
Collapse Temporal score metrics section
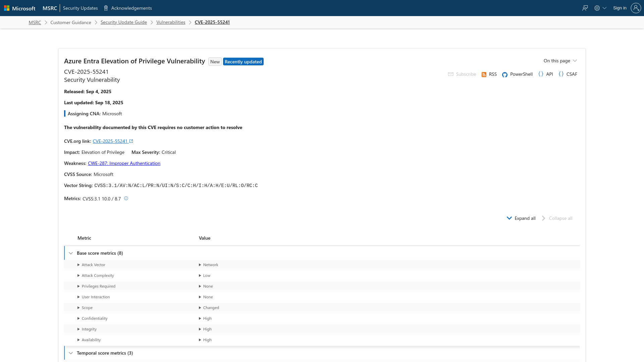click(x=71, y=353)
